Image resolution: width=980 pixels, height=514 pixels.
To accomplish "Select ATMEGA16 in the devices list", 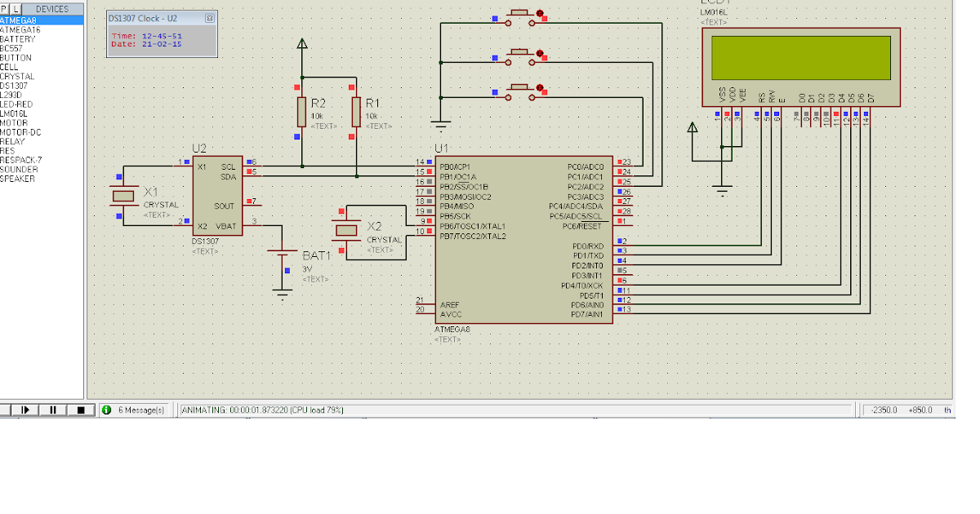I will coord(24,29).
